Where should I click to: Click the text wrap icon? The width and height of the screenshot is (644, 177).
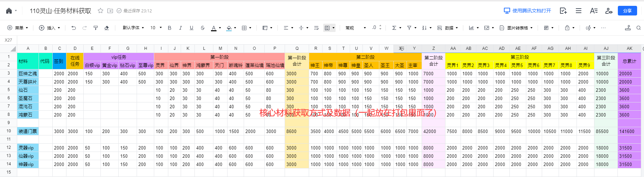pyautogui.click(x=316, y=28)
